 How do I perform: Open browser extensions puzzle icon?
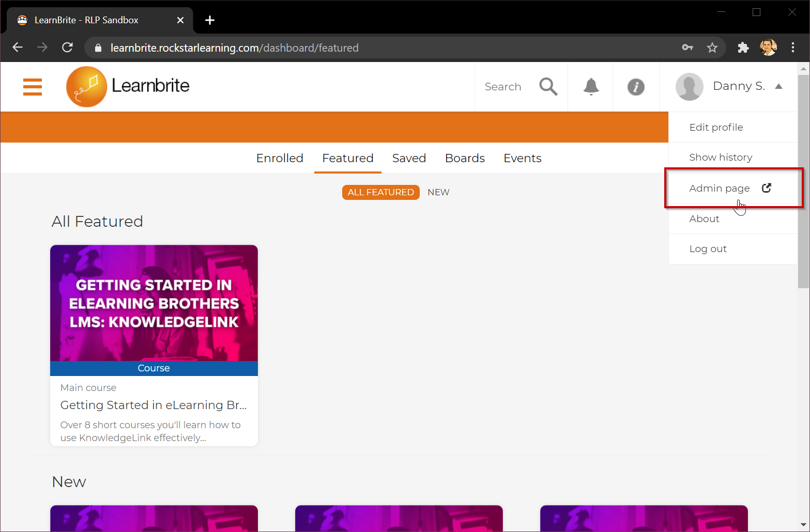coord(743,48)
